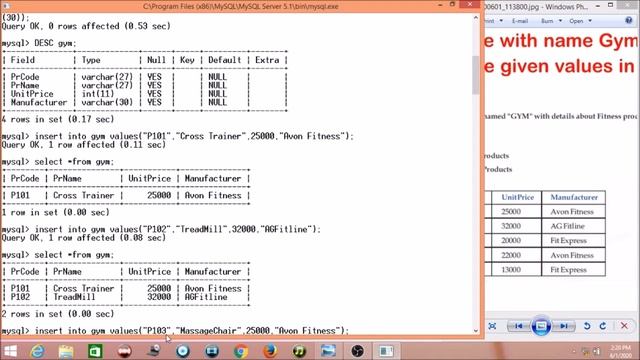Click Open in Photo Viewer toolbar
The width and height of the screenshot is (640, 360).
pos(576,21)
